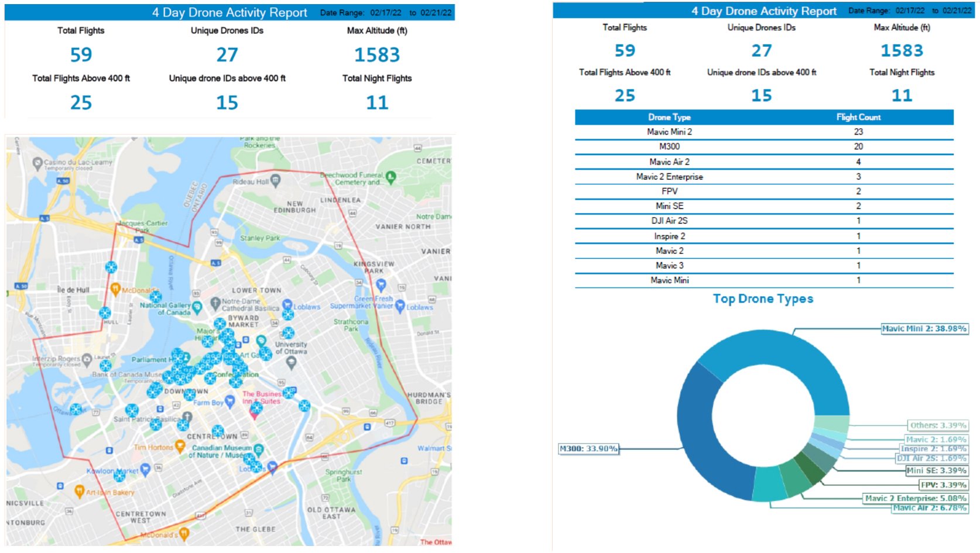Select the Farm Boy shopping pin
The image size is (980, 553).
click(x=230, y=401)
